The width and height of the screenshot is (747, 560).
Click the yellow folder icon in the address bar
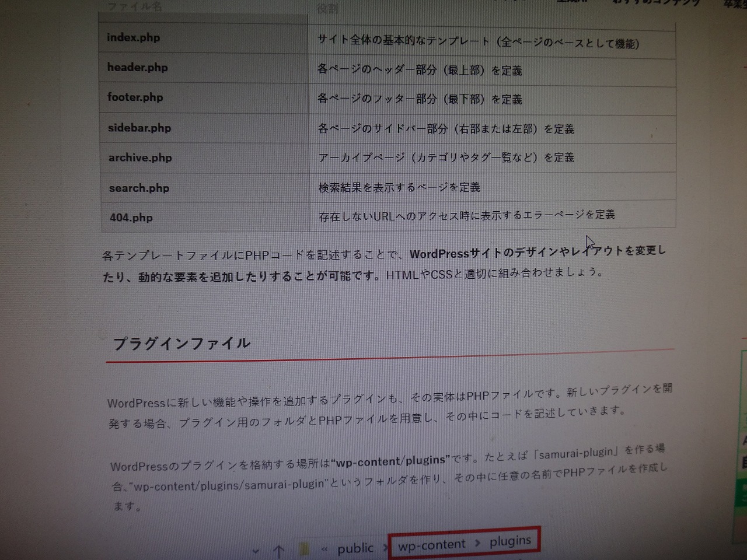(303, 549)
